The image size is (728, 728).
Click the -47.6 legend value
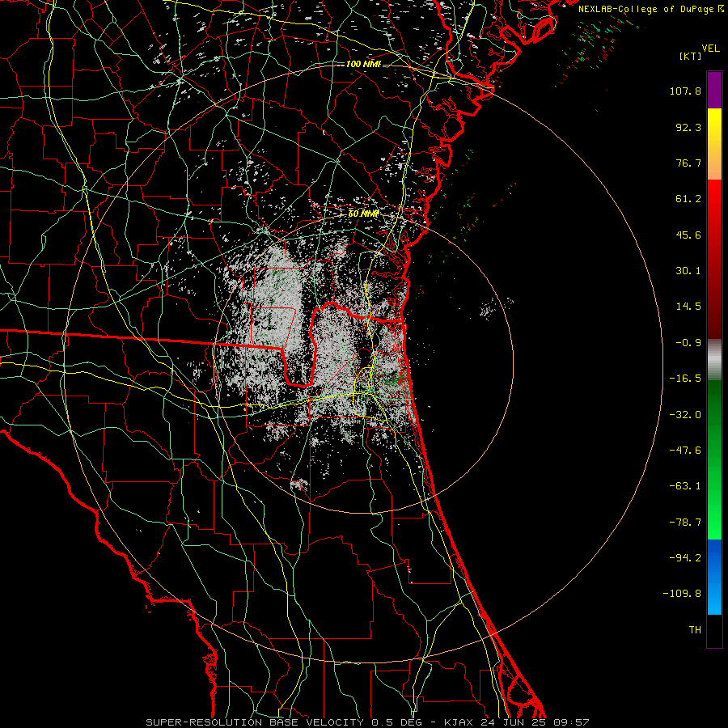(x=685, y=451)
